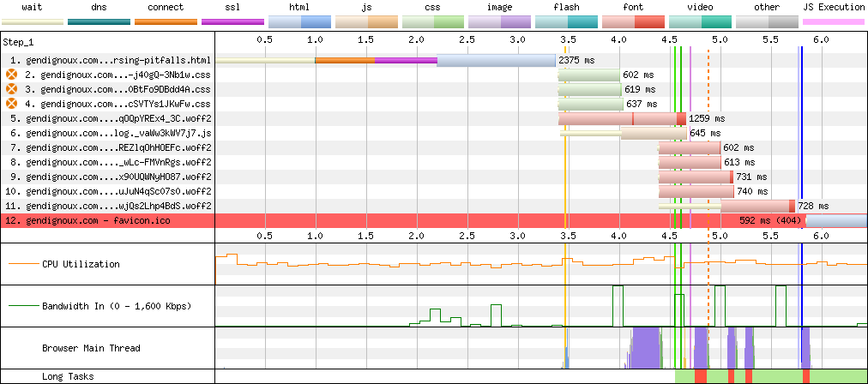868x384 pixels.
Task: Click the orange X icon on request 4
Action: click(11, 104)
